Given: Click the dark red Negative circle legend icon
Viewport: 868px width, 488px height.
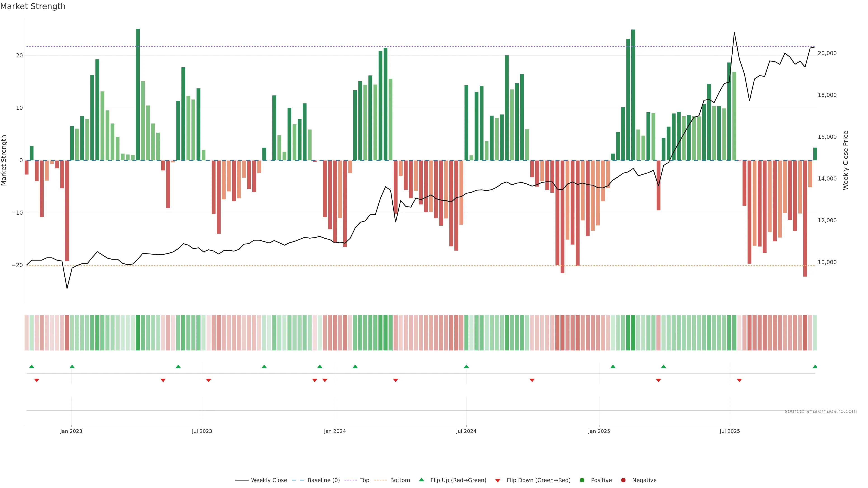Looking at the screenshot, I should (623, 480).
